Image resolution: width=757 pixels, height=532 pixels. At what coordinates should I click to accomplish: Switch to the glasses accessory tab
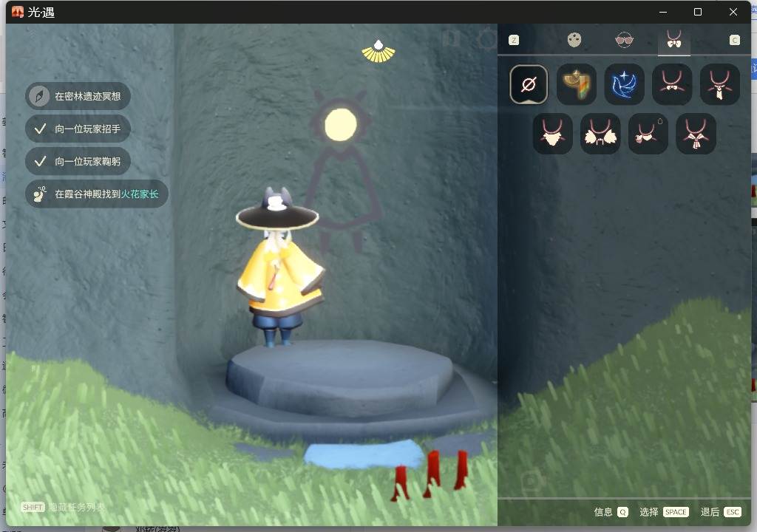coord(624,40)
